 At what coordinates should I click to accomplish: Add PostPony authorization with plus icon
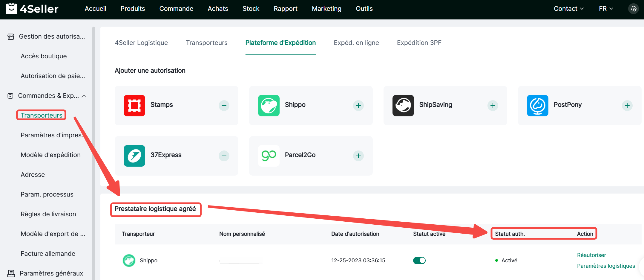point(627,106)
